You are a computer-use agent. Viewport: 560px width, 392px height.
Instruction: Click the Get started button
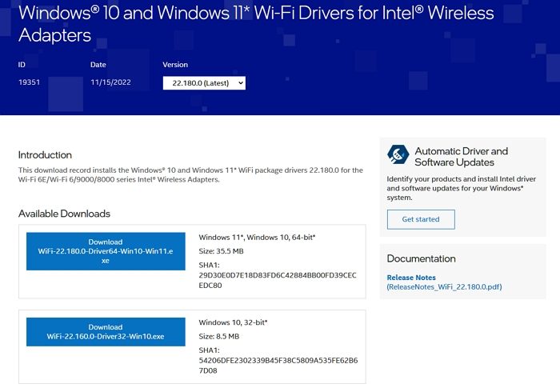pyautogui.click(x=421, y=219)
